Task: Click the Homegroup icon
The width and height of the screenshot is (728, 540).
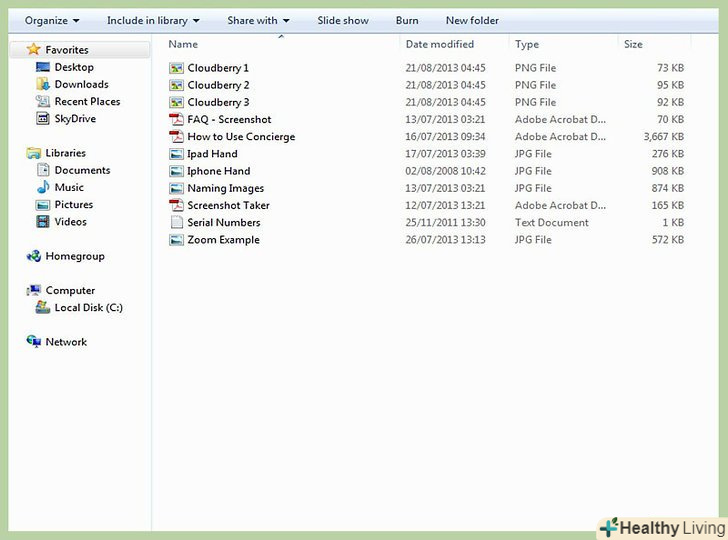Action: pyautogui.click(x=33, y=256)
